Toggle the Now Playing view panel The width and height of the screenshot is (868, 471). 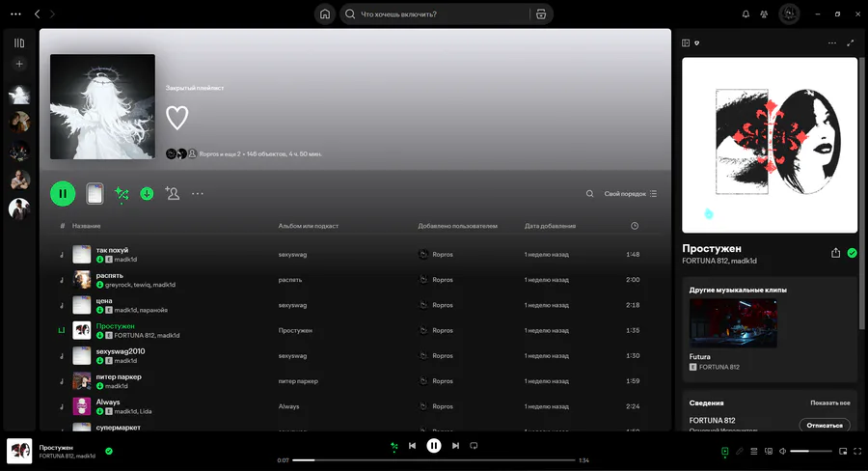[x=724, y=451]
